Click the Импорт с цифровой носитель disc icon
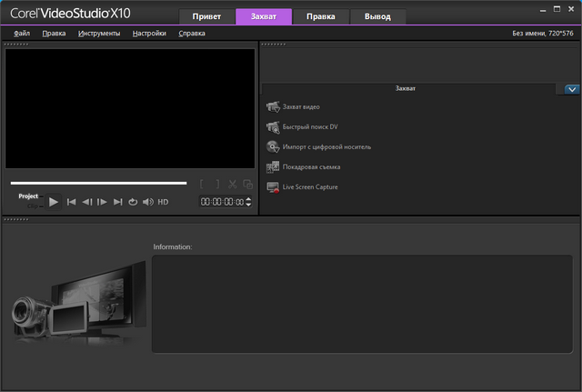Screen dimensions: 582x392 273,147
